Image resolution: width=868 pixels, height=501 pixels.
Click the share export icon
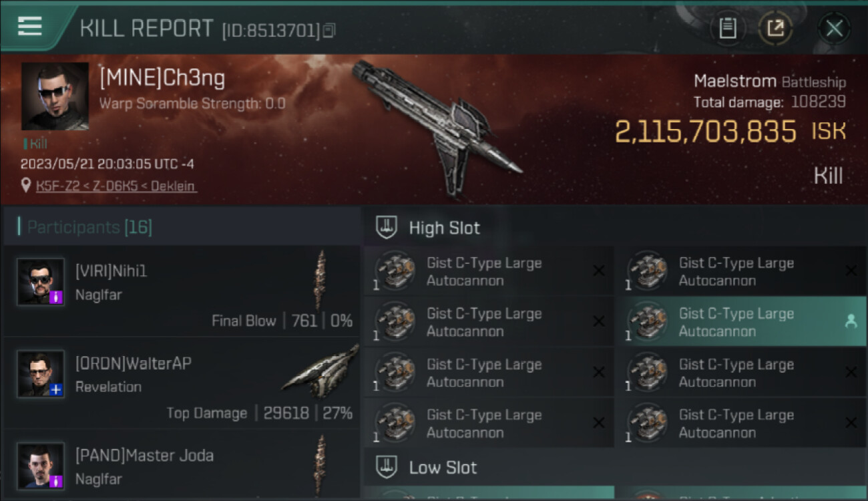pyautogui.click(x=775, y=28)
